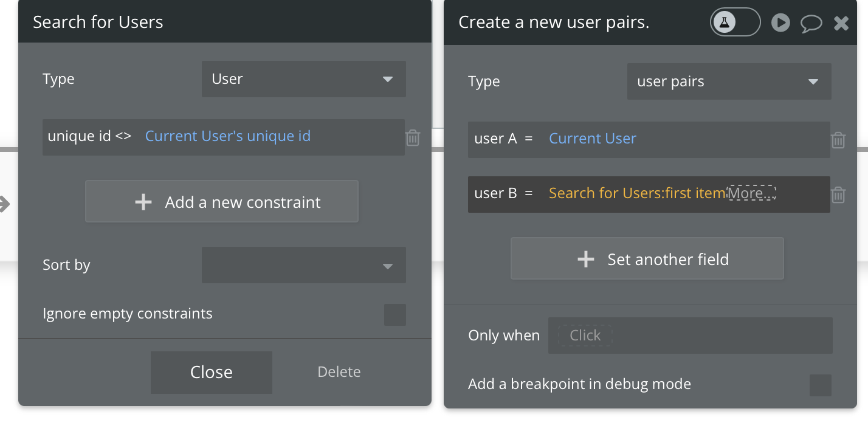Click the Delete link in search panel
Image resolution: width=868 pixels, height=434 pixels.
339,372
